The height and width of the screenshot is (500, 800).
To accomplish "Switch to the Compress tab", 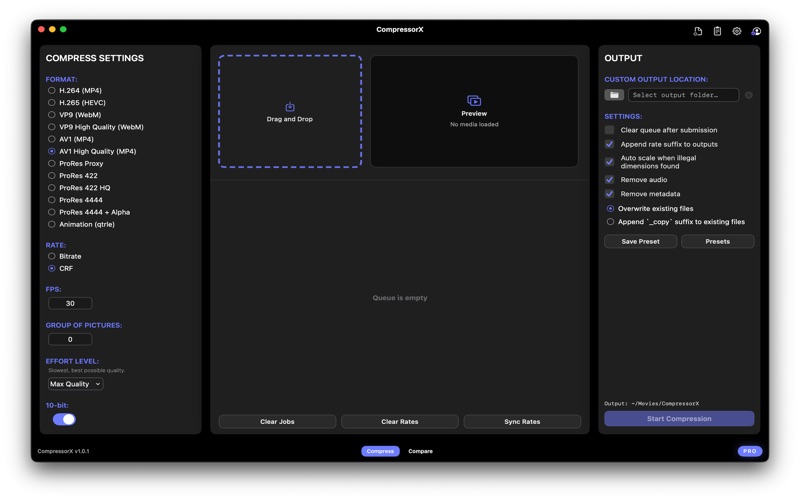I will tap(380, 451).
